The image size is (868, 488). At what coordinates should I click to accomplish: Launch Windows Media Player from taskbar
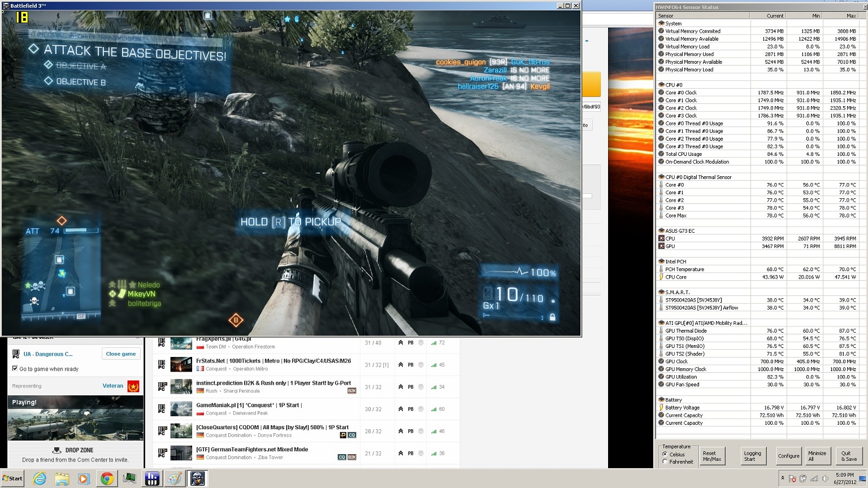[x=84, y=478]
